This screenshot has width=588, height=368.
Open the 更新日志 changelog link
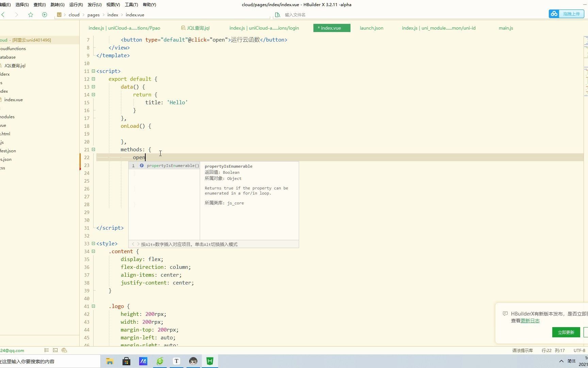pyautogui.click(x=530, y=321)
